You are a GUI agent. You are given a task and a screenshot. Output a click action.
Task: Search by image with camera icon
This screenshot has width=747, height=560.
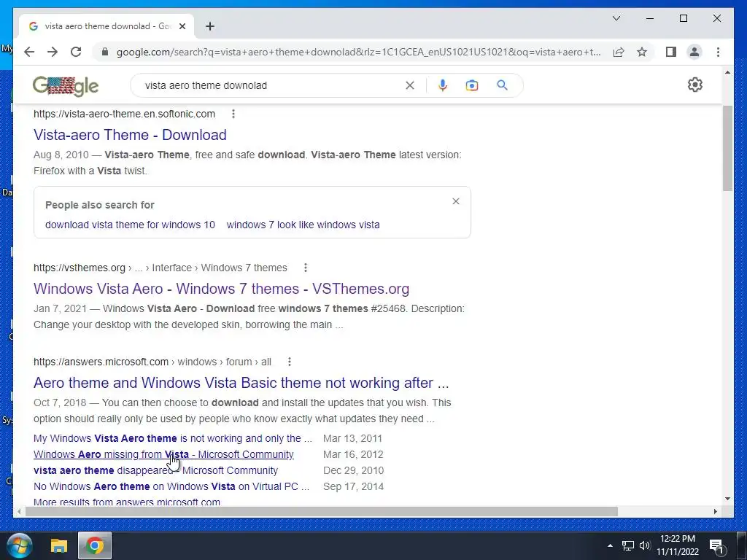pos(472,85)
